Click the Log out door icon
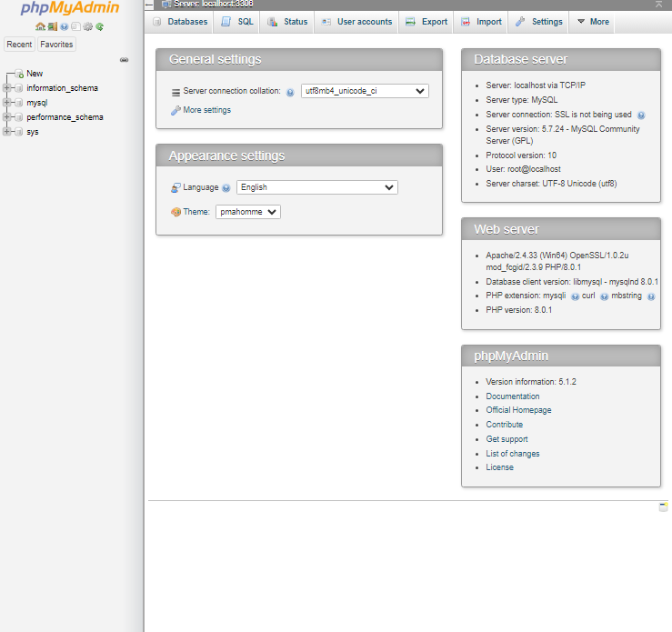The height and width of the screenshot is (632, 672). [x=52, y=26]
